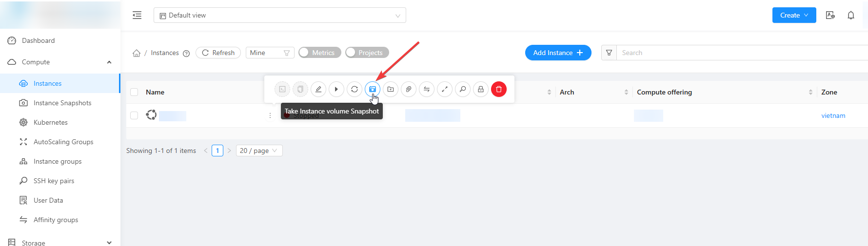The height and width of the screenshot is (246, 868).
Task: Open the Mine filter dropdown
Action: click(270, 53)
